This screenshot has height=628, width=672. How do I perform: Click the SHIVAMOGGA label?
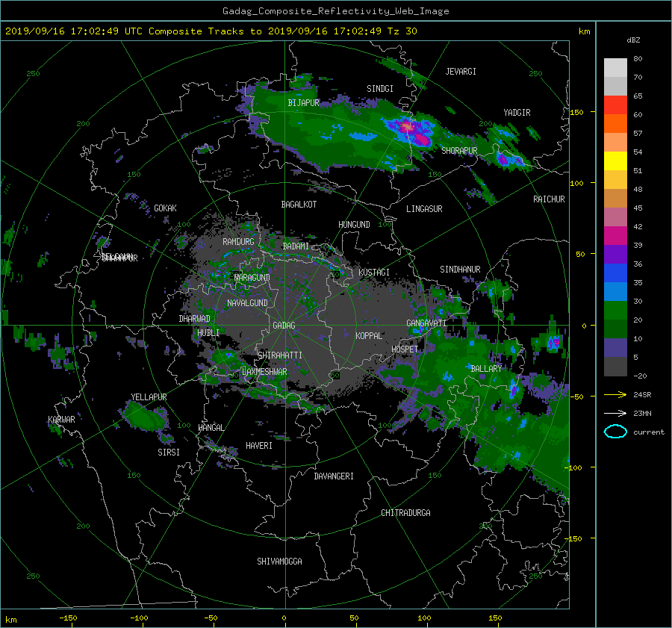point(279,562)
